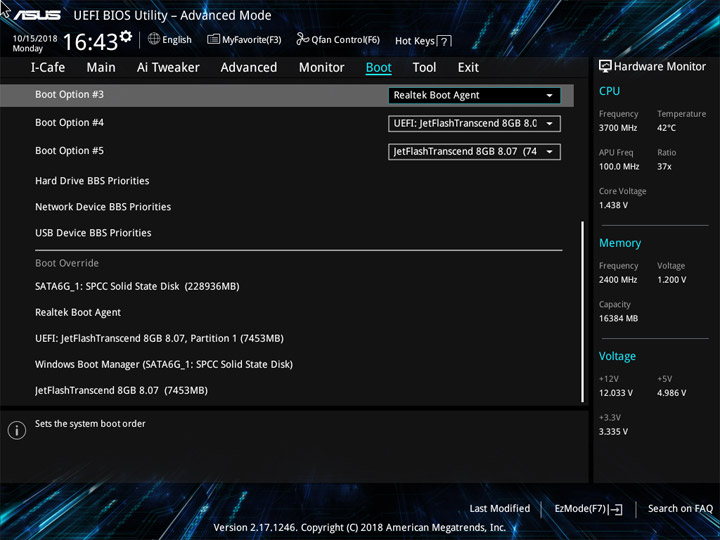Viewport: 720px width, 540px height.
Task: Select the Boot Option #5 label
Action: [69, 151]
